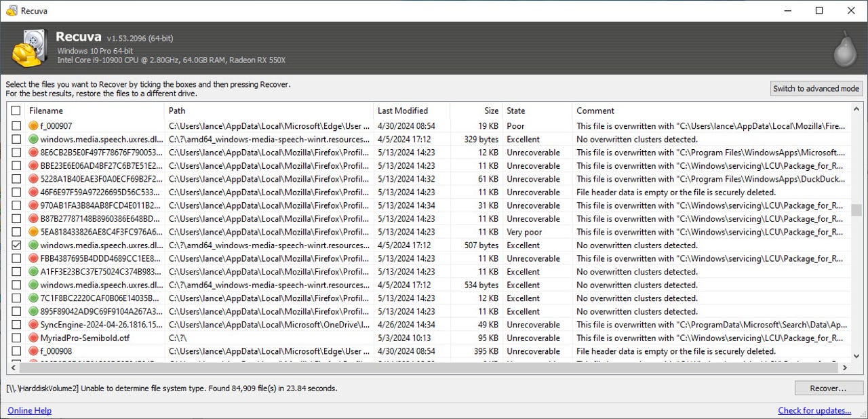Click the green status dot of the 507 bytes file
Image resolution: width=868 pixels, height=419 pixels.
point(34,245)
